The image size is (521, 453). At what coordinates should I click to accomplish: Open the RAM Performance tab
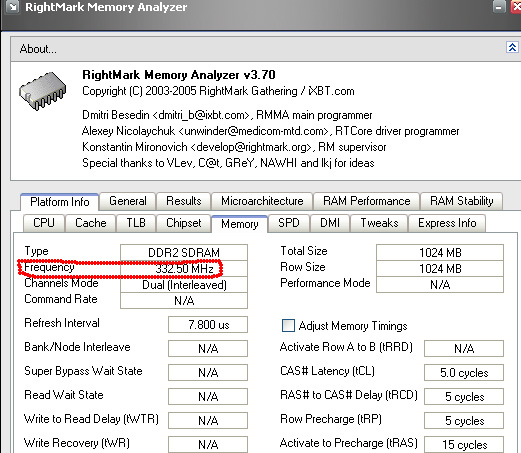click(x=366, y=201)
